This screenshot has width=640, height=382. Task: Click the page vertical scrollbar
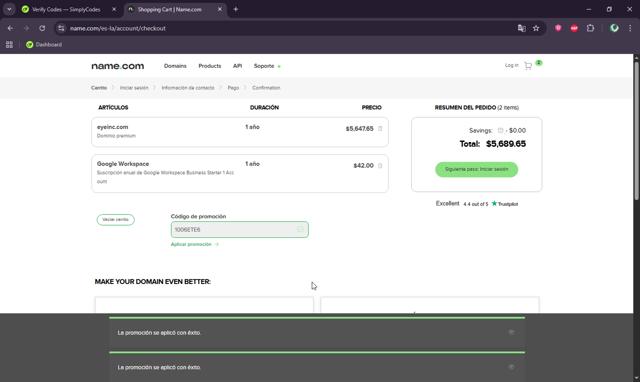pos(636,131)
